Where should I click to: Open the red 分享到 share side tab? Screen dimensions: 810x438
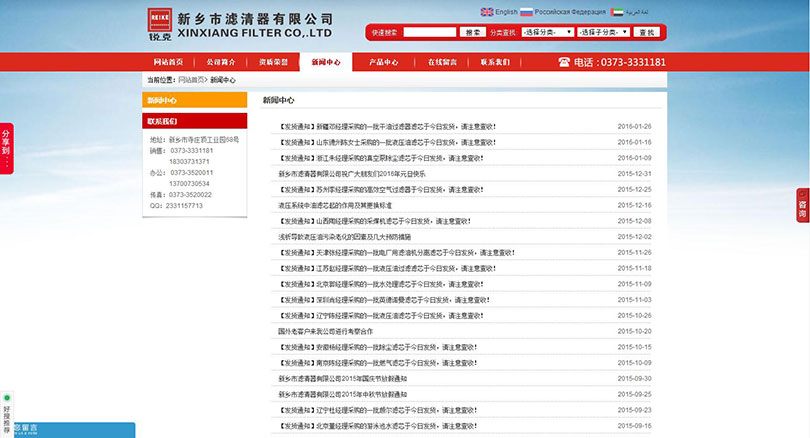pos(6,147)
